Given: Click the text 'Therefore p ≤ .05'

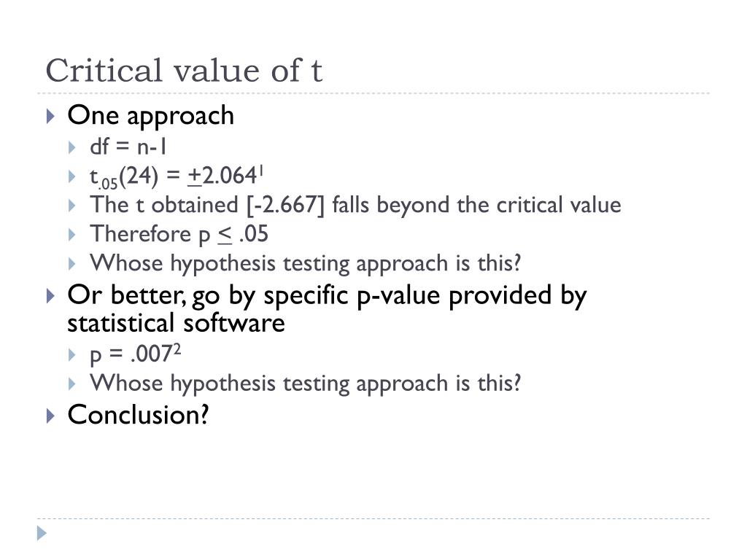Looking at the screenshot, I should (179, 234).
